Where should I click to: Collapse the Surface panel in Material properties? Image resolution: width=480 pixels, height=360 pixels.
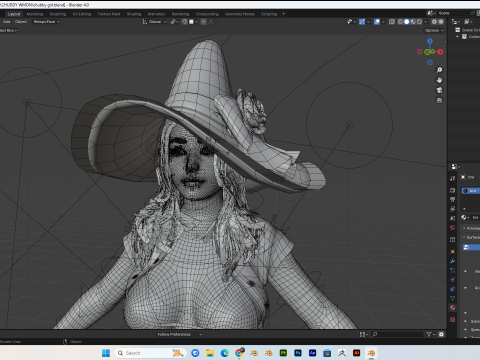point(464,237)
